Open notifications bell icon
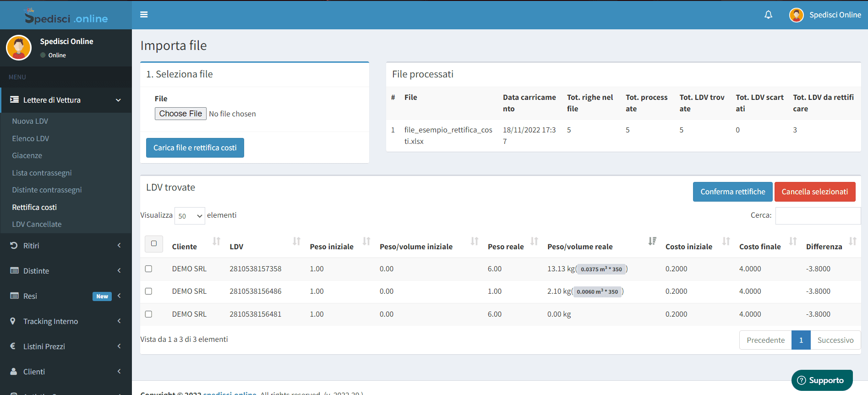868x395 pixels. [x=768, y=15]
